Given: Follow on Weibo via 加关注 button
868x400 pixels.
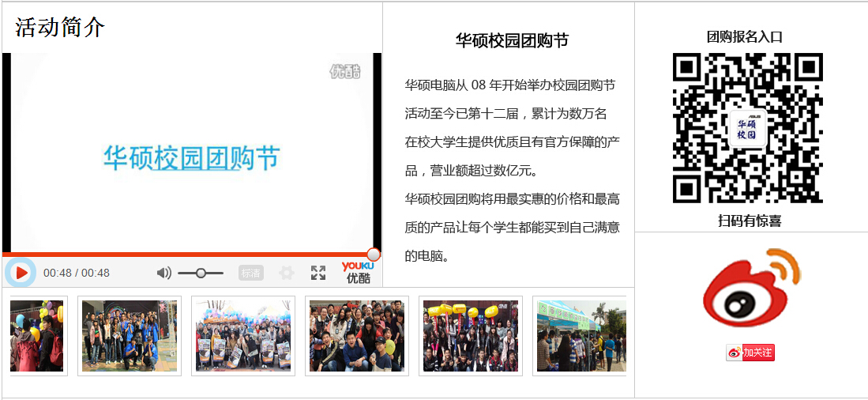Looking at the screenshot, I should pyautogui.click(x=750, y=353).
